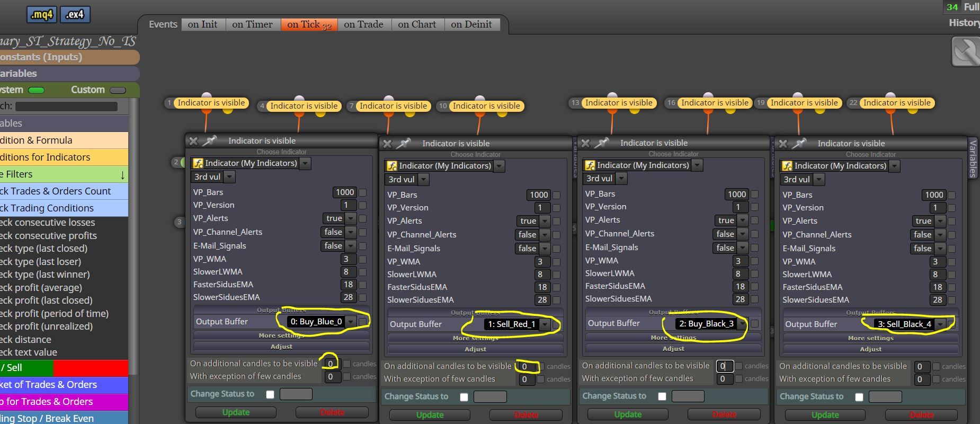Open the Constants (Inputs) section
Screen dimensions: 980x424
(x=69, y=57)
